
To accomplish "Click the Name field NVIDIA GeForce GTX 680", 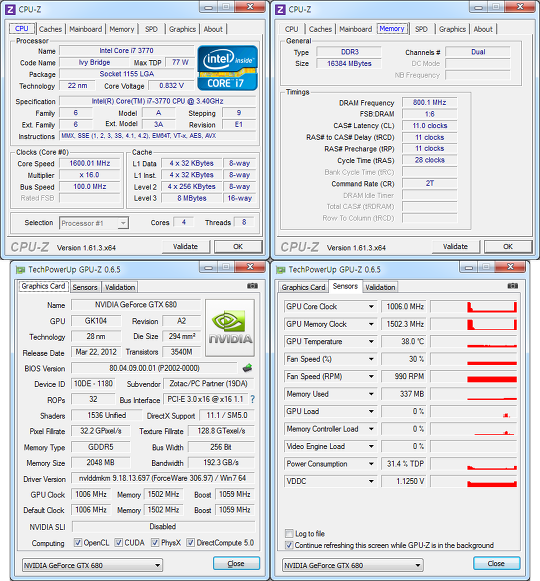I will [136, 305].
